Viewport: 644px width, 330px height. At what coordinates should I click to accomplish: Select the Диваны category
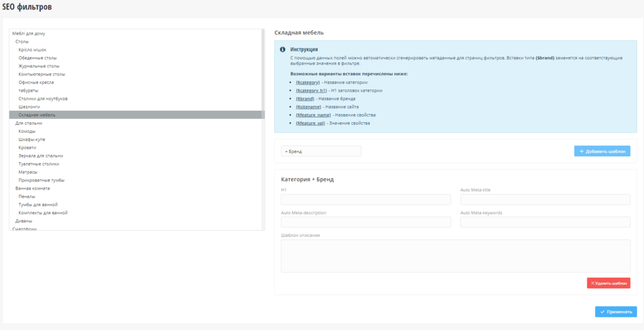pyautogui.click(x=23, y=221)
